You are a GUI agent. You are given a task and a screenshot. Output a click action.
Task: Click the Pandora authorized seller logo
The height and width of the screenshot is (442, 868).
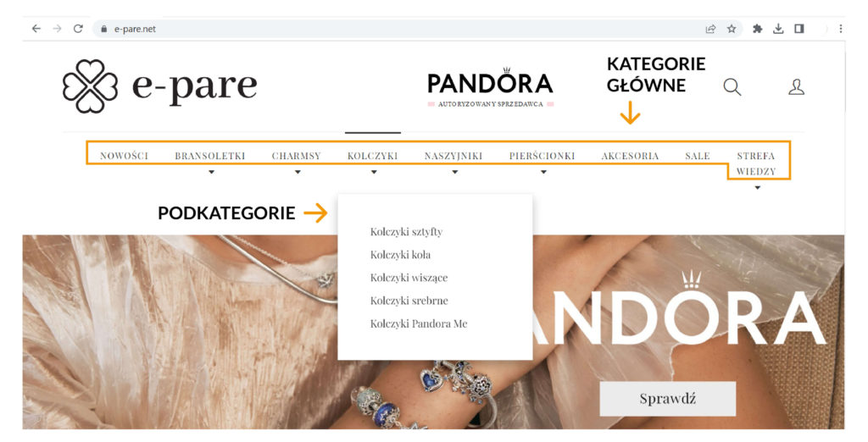click(x=490, y=87)
